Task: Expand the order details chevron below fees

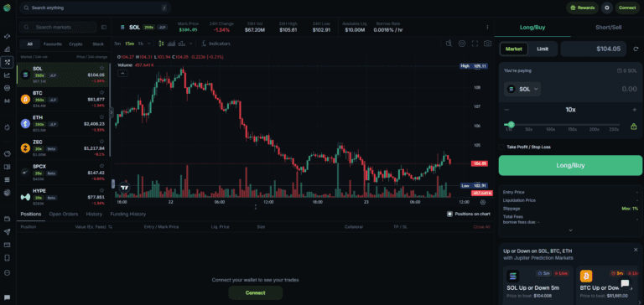Action: click(x=570, y=230)
